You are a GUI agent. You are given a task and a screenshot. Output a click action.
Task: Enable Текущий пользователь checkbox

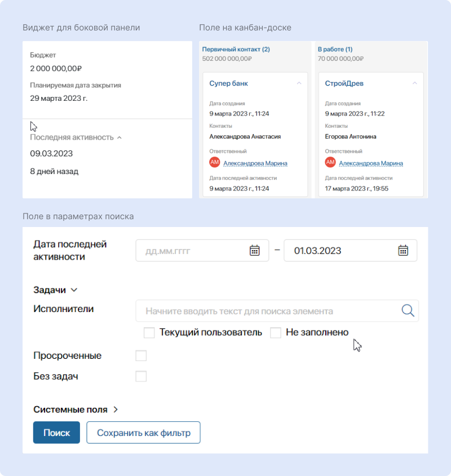tap(149, 333)
